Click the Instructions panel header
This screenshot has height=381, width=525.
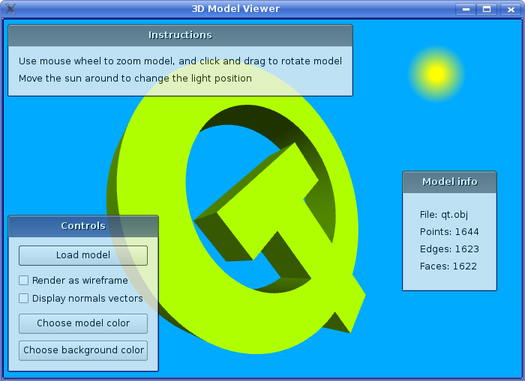180,35
